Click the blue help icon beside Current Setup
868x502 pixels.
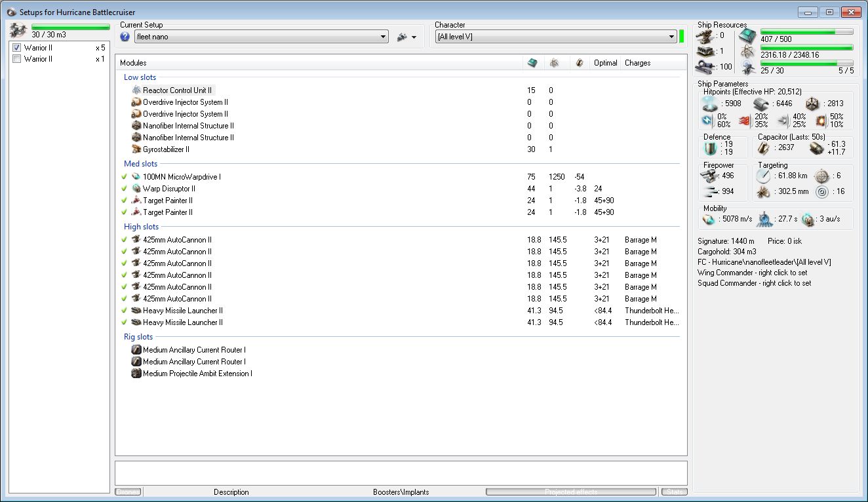(x=125, y=37)
